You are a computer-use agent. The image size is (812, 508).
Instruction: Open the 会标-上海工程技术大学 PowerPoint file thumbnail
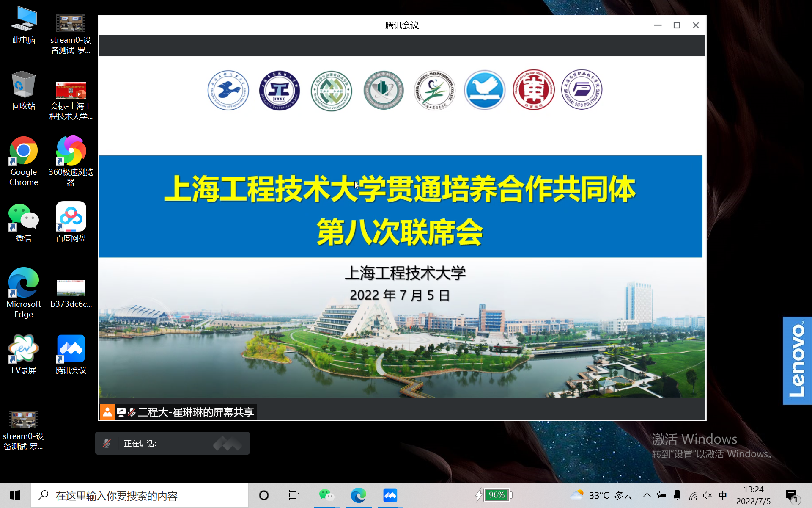point(71,91)
